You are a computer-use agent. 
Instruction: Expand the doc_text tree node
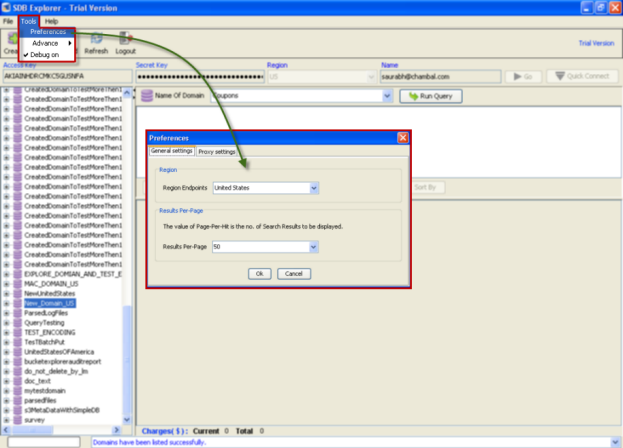pos(6,381)
